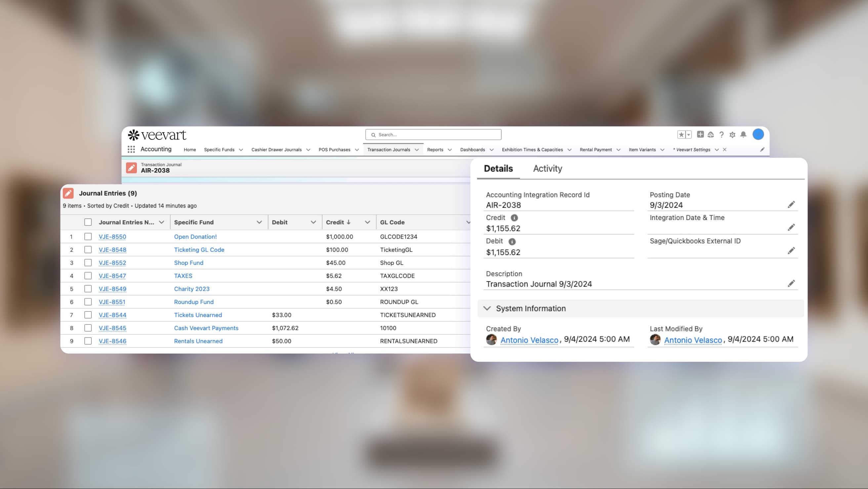Image resolution: width=868 pixels, height=489 pixels.
Task: Tick the select-all checkbox in header
Action: click(88, 222)
